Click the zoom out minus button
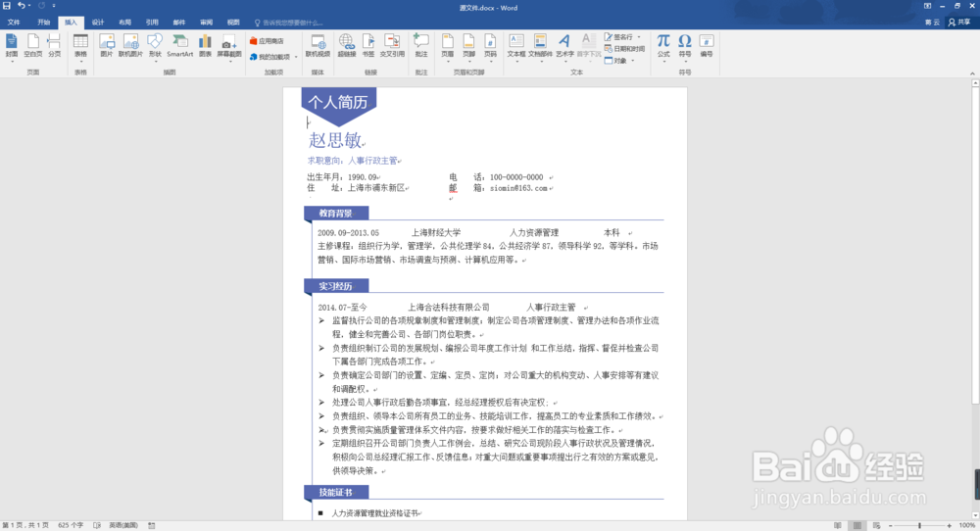Image resolution: width=980 pixels, height=531 pixels. [x=891, y=525]
